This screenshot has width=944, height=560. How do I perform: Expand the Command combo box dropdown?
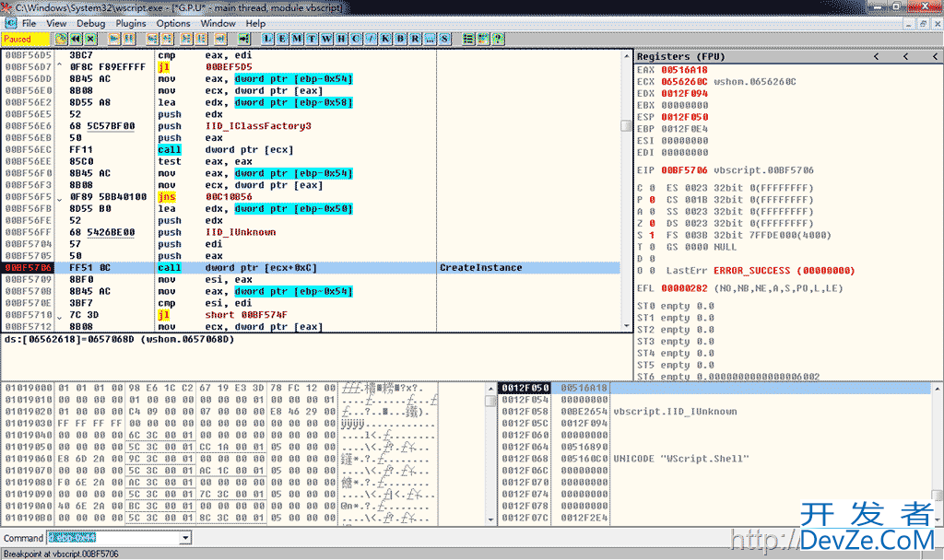click(x=185, y=538)
